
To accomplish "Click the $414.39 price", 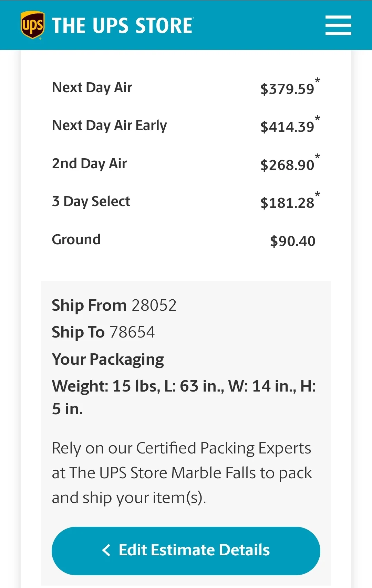I will (x=287, y=127).
